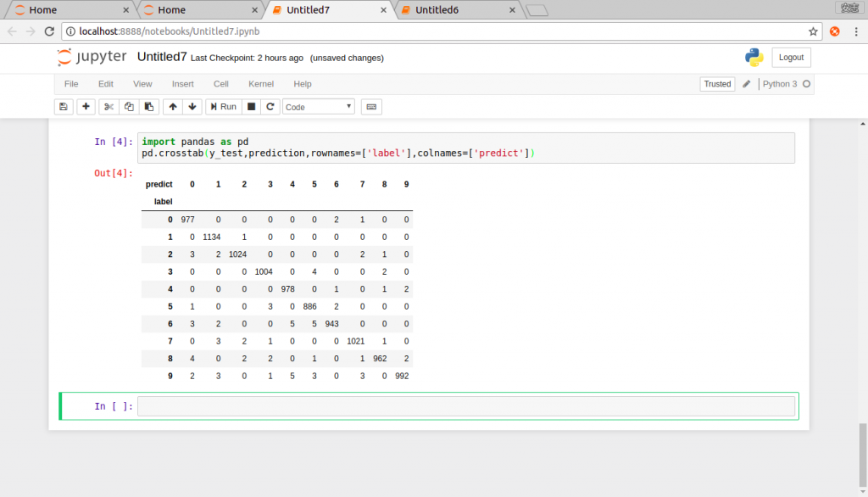Click the Jupyter logo
Viewport: 868px width, 497px height.
click(x=92, y=57)
